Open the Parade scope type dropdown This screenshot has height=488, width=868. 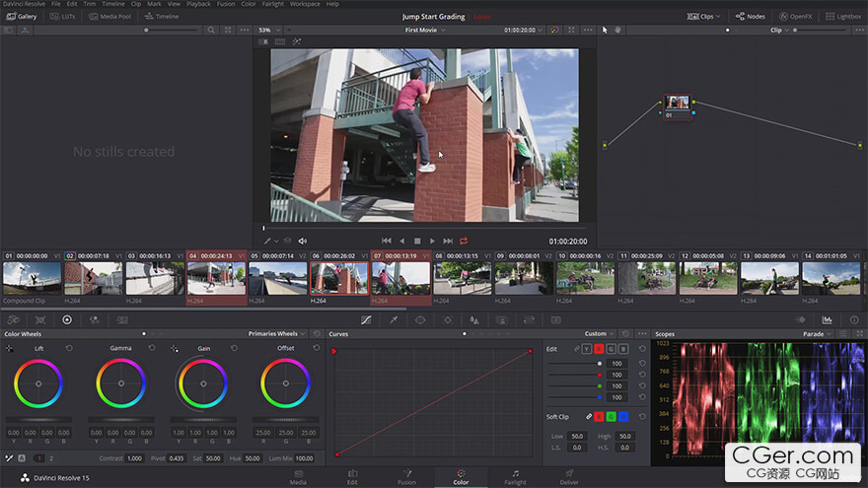(x=817, y=334)
